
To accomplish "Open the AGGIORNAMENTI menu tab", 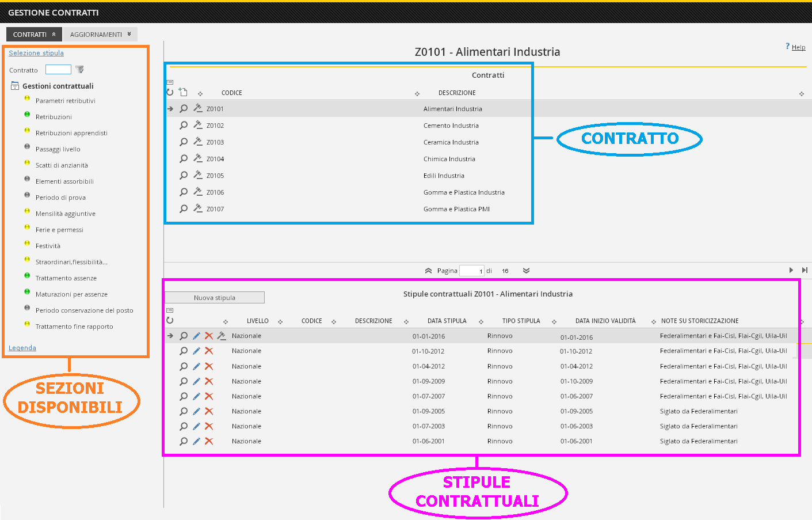I will (100, 34).
